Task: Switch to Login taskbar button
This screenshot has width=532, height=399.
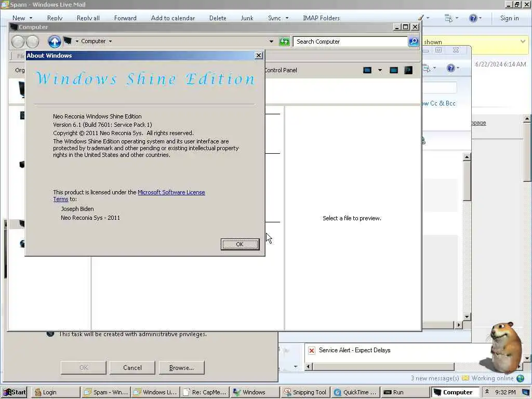Action: tap(56, 393)
